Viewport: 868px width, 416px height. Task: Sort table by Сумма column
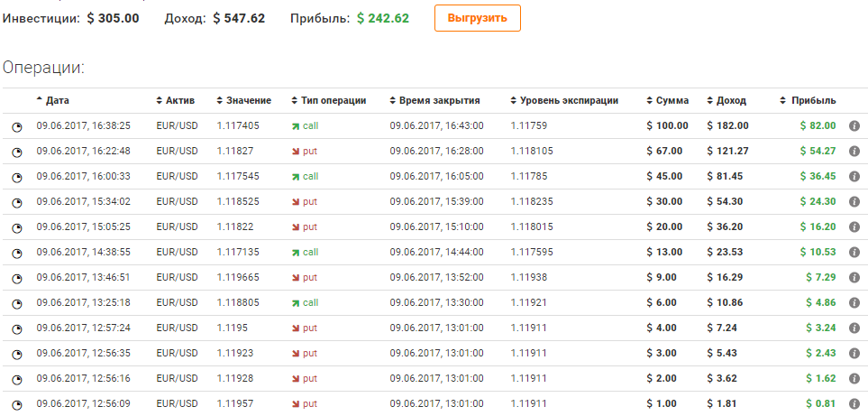tap(672, 100)
